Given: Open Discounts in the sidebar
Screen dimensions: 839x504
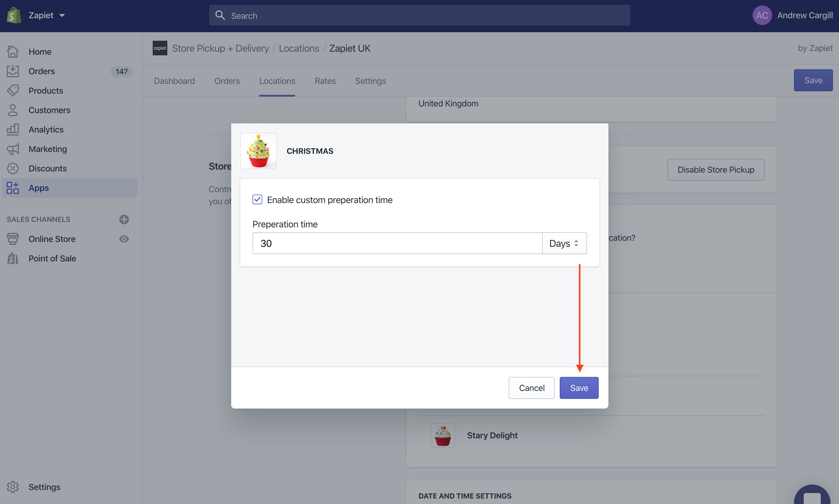Looking at the screenshot, I should click(47, 168).
